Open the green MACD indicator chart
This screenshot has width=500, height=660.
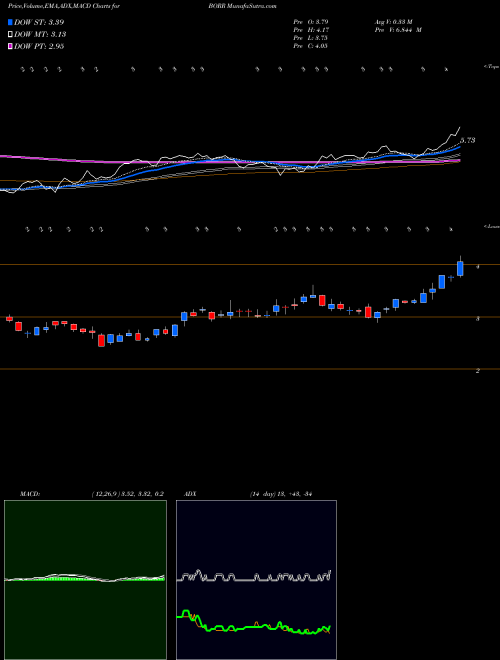(x=85, y=580)
